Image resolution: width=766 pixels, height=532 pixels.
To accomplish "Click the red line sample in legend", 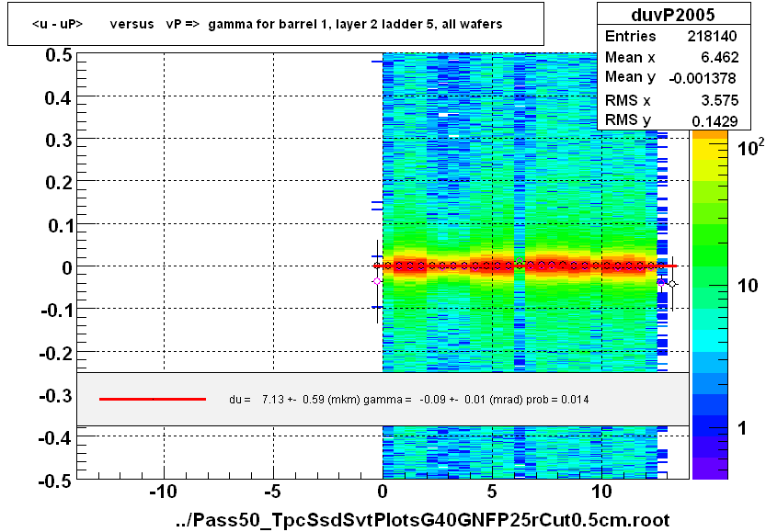I will (x=153, y=400).
